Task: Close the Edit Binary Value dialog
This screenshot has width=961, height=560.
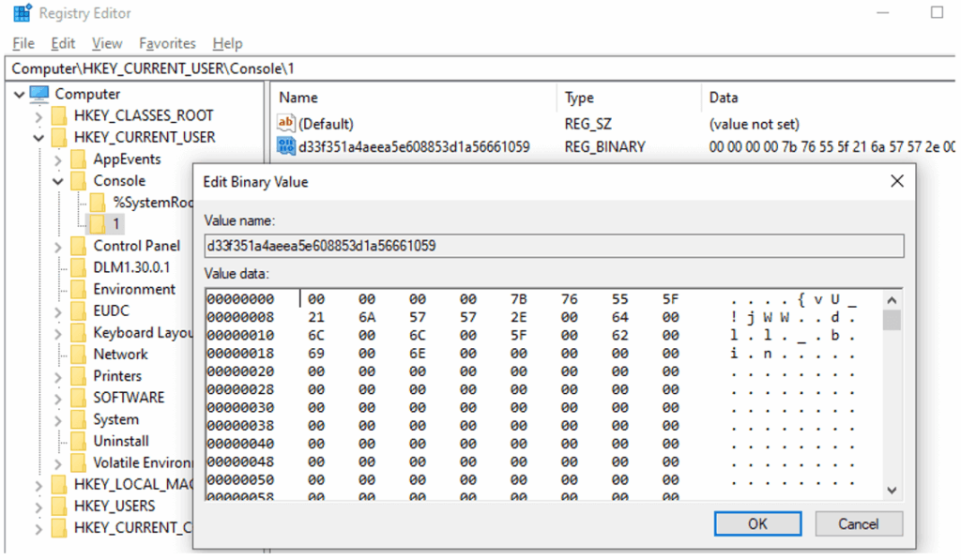Action: point(897,181)
